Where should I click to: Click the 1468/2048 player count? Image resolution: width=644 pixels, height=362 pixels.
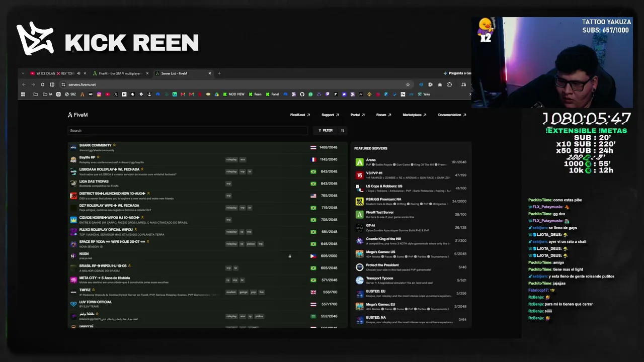click(x=328, y=147)
